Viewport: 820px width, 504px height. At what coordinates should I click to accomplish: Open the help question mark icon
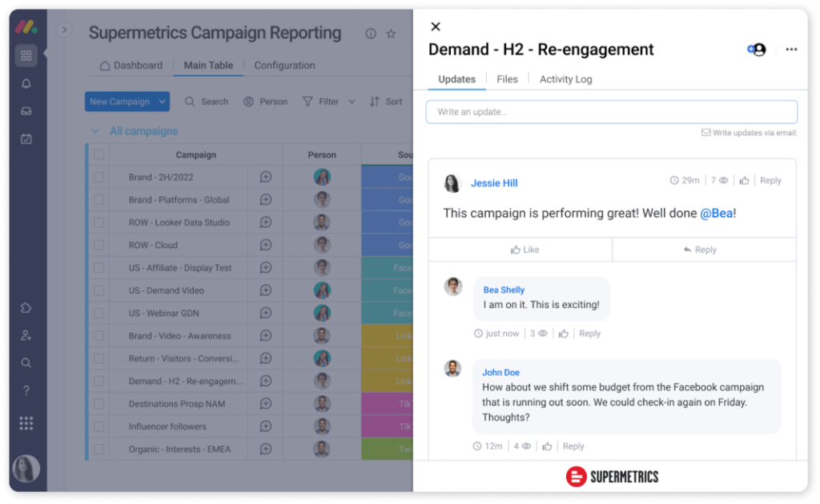click(26, 390)
